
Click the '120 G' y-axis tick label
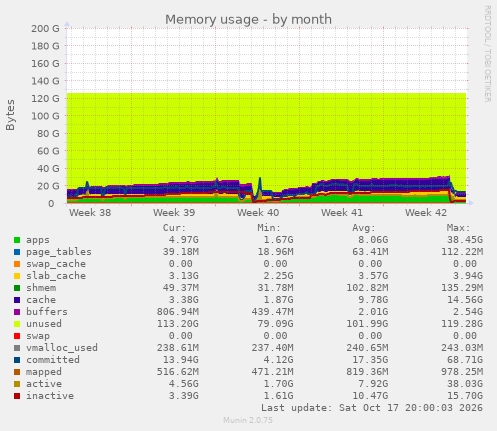45,99
